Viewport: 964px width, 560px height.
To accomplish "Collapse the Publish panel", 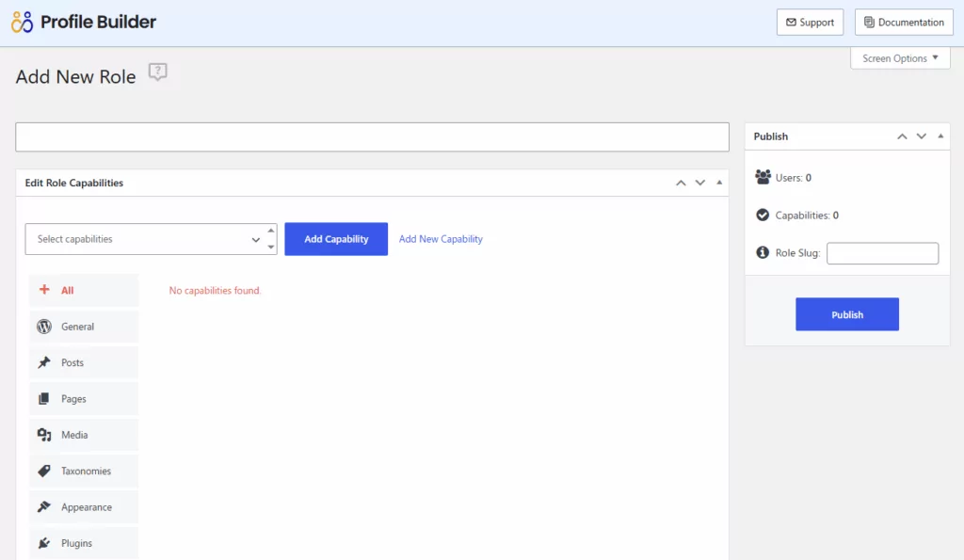I will tap(940, 136).
